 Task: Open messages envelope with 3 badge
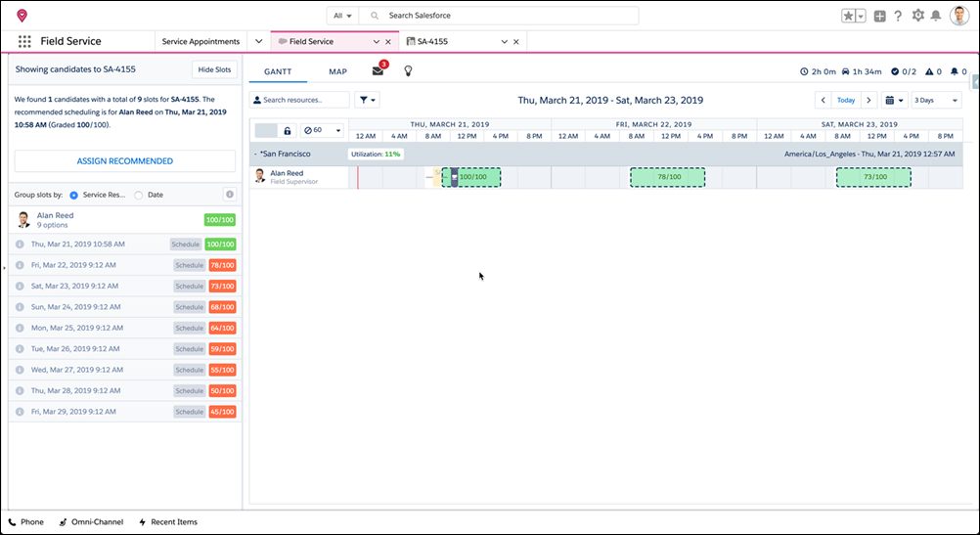coord(379,70)
